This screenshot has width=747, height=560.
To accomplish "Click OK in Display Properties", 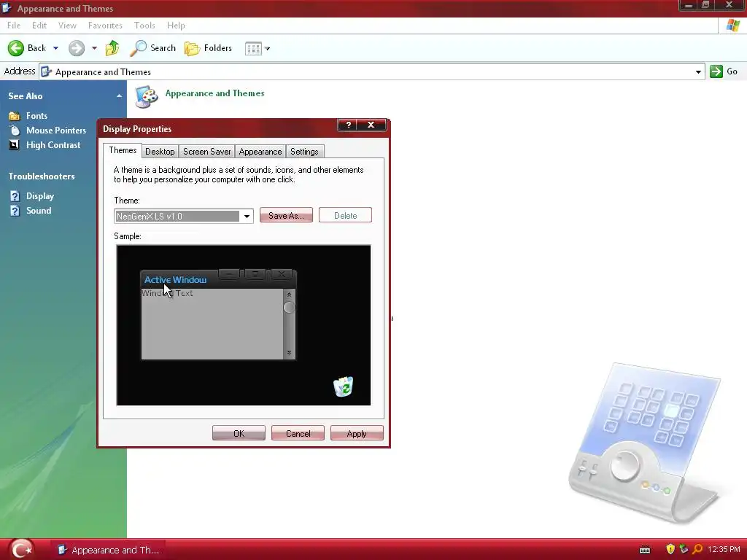I will (x=239, y=433).
